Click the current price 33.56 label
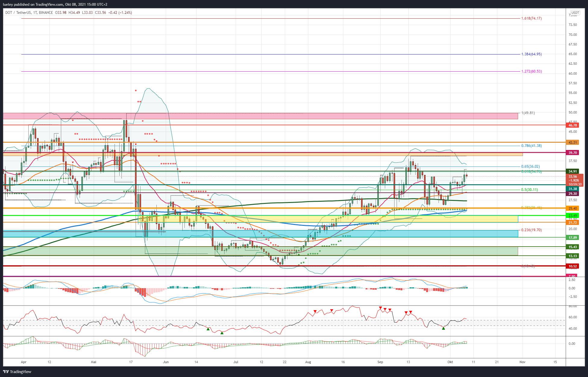 coord(575,180)
